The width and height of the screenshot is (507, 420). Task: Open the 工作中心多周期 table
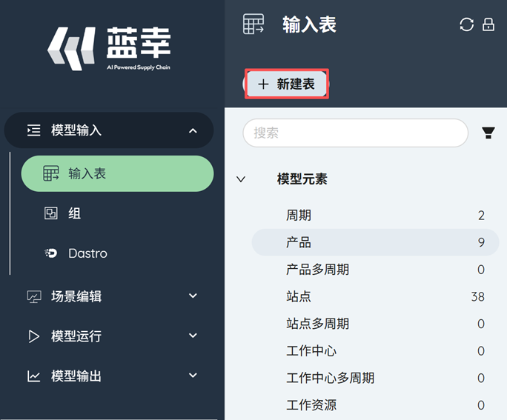click(374, 378)
